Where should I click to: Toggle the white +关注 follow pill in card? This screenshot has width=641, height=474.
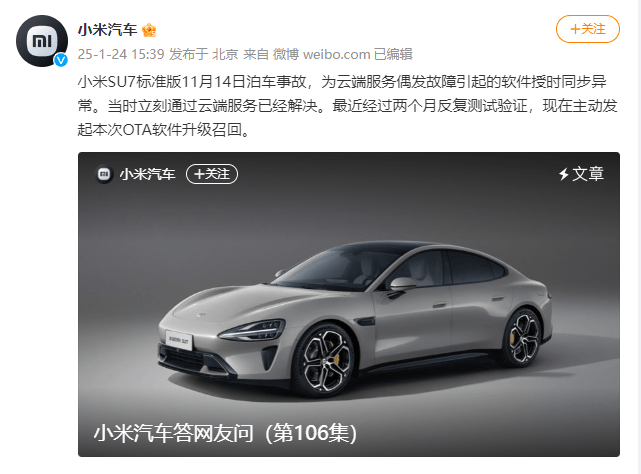tap(212, 174)
